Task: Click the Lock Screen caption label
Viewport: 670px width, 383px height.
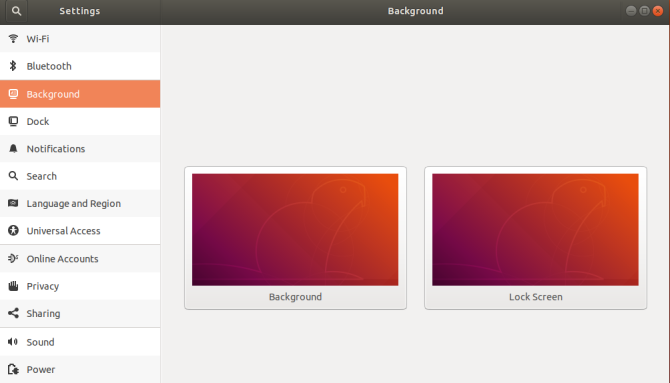Action: coord(535,297)
